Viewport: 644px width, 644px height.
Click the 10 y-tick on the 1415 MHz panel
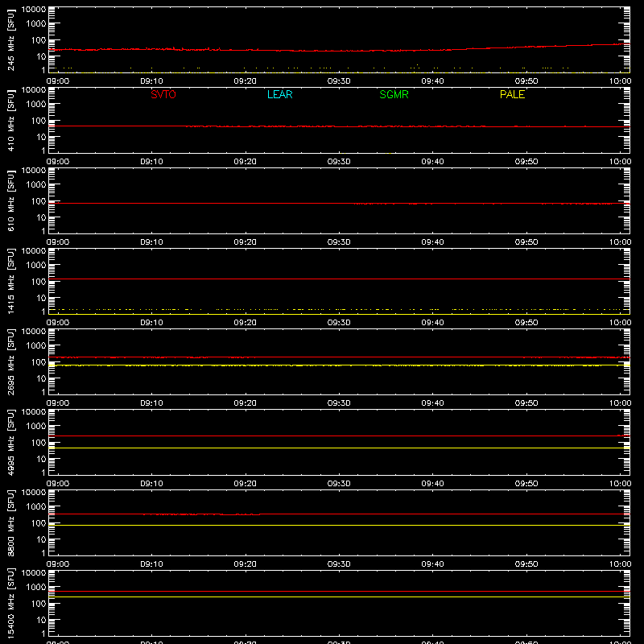pyautogui.click(x=41, y=298)
